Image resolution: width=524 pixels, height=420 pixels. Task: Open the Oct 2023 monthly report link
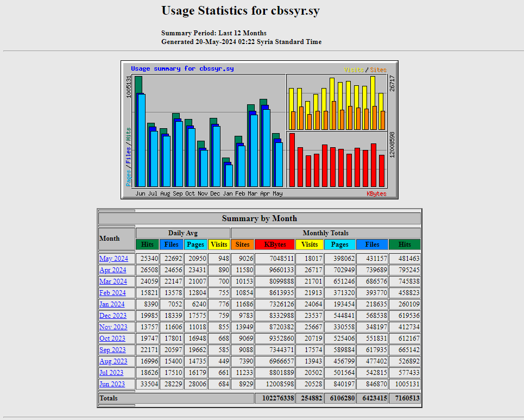coord(112,338)
